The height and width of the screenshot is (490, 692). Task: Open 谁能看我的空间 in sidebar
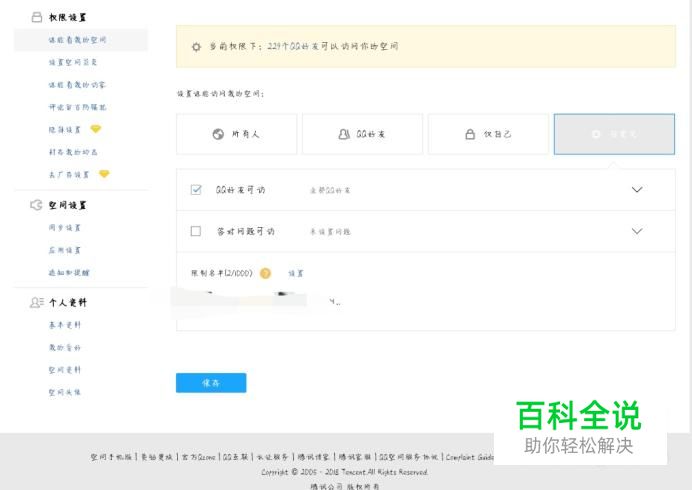pyautogui.click(x=77, y=40)
